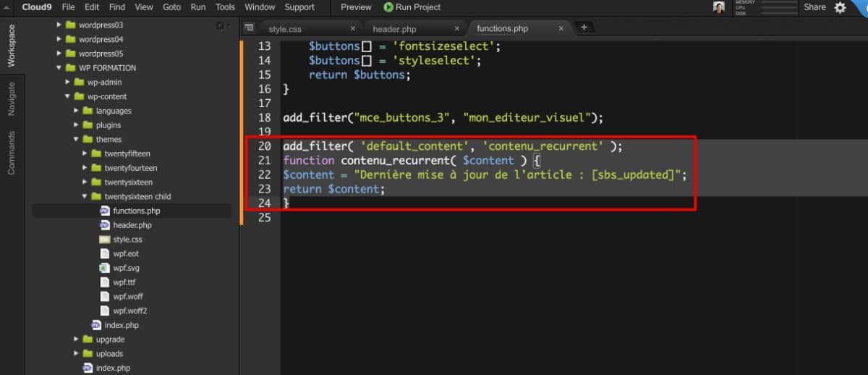Expand the wp-admin folder

(68, 82)
